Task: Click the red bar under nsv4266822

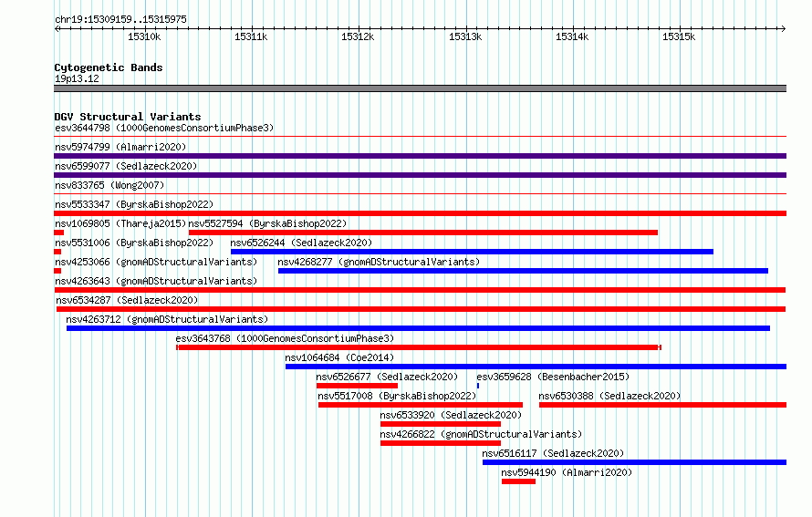Action: (x=441, y=443)
